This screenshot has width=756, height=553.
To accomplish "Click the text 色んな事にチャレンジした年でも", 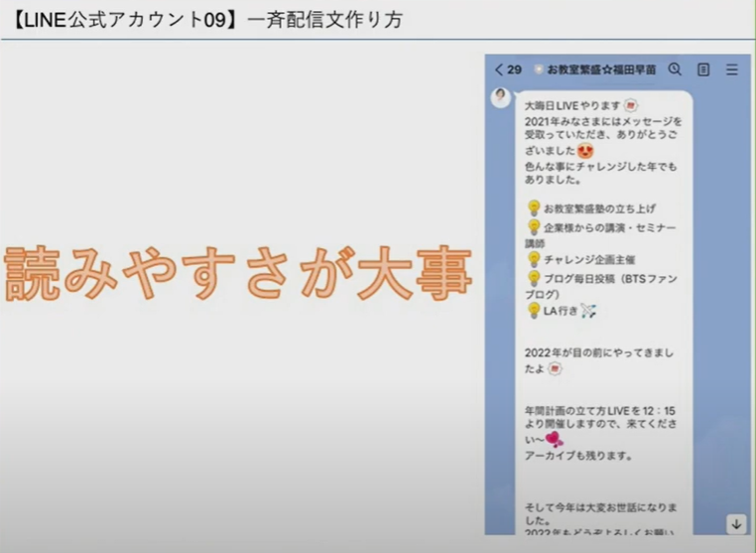I will coord(601,167).
